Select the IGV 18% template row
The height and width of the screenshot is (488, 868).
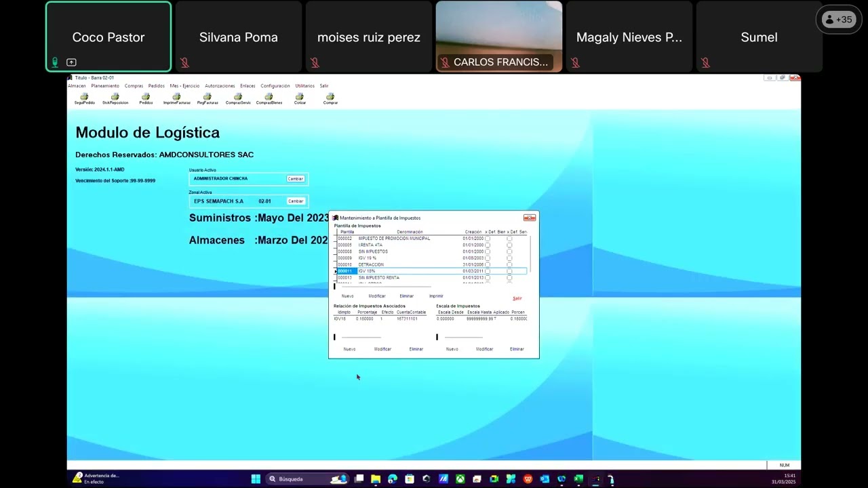click(431, 271)
